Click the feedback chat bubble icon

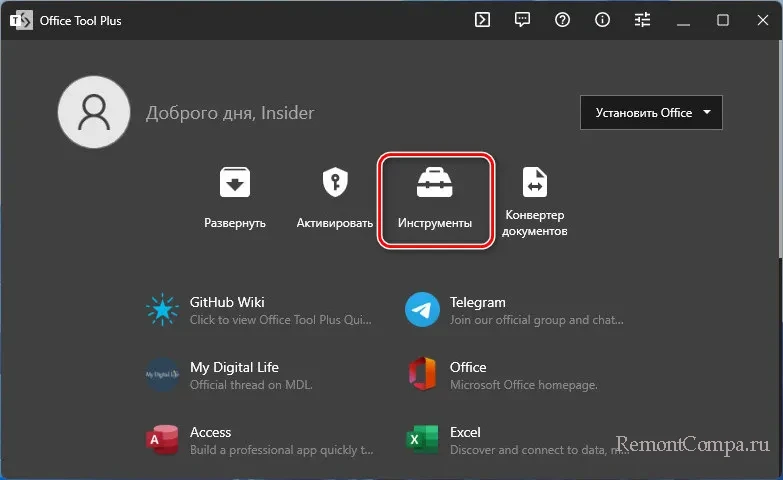coord(522,20)
